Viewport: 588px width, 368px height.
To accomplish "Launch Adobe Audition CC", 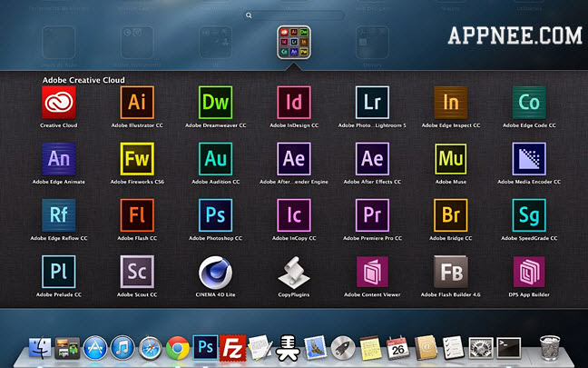I will tap(216, 159).
